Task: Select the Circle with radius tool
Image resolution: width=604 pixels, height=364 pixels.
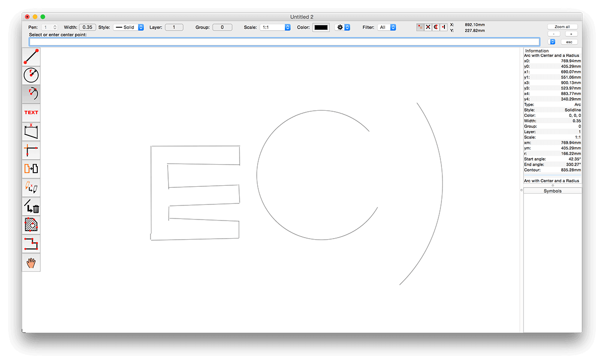Action: tap(31, 75)
